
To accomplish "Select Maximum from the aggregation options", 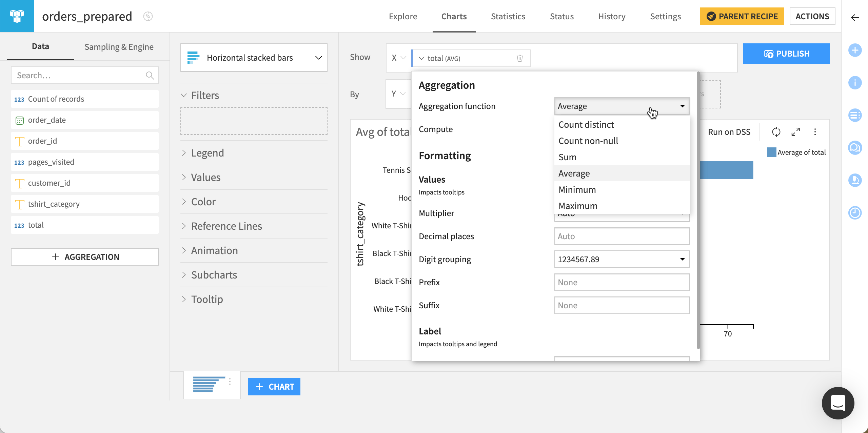I will 577,205.
